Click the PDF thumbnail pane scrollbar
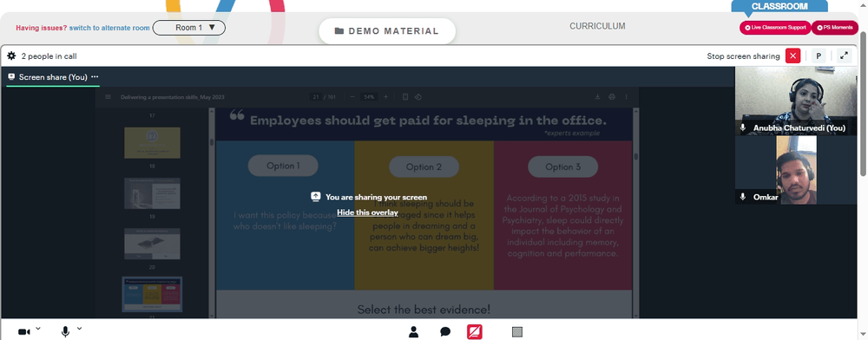Image resolution: width=868 pixels, height=340 pixels. tap(211, 142)
